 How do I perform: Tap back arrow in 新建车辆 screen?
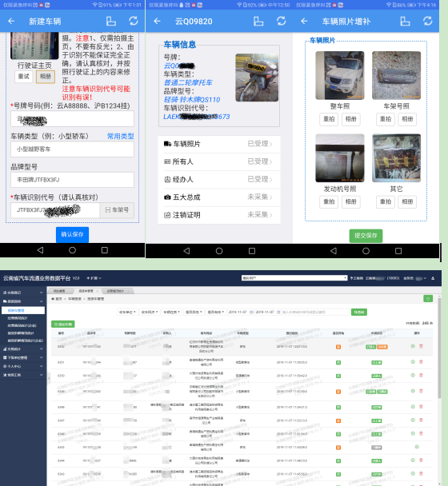pos(11,21)
